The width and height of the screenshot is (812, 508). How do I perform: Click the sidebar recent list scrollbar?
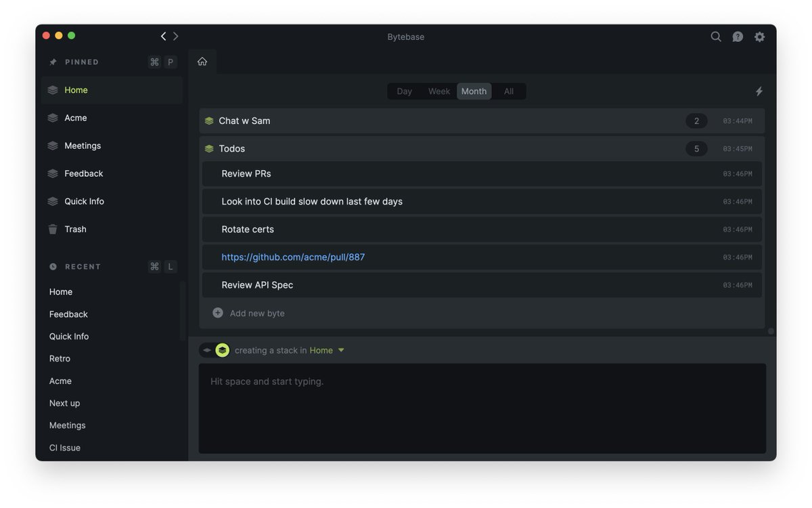click(182, 311)
